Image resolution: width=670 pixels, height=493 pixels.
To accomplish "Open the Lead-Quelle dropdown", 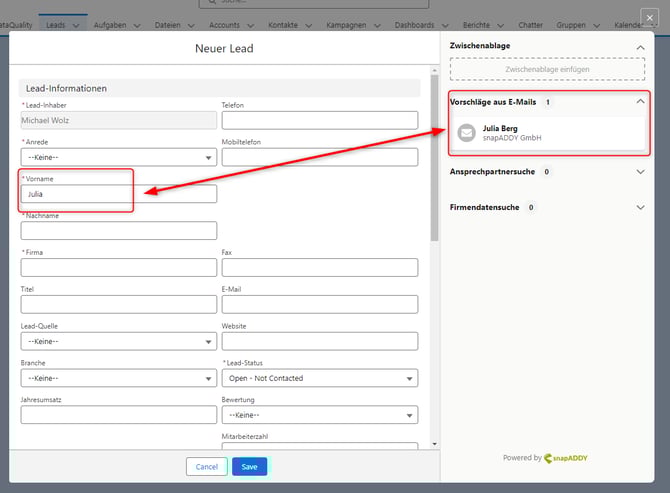I will (x=118, y=341).
